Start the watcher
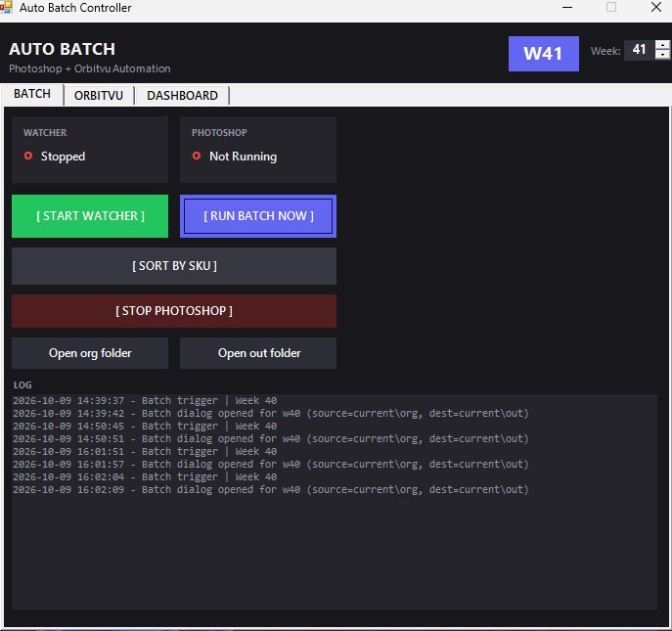This screenshot has height=631, width=672. [x=90, y=216]
